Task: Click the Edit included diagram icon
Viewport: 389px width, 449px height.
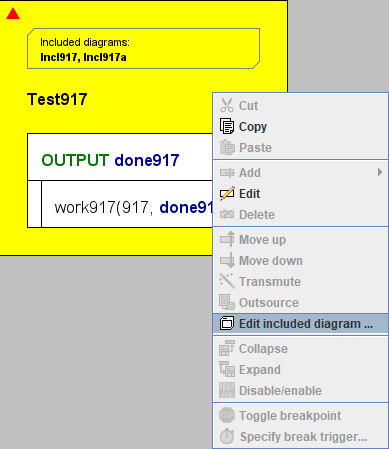Action: point(227,323)
